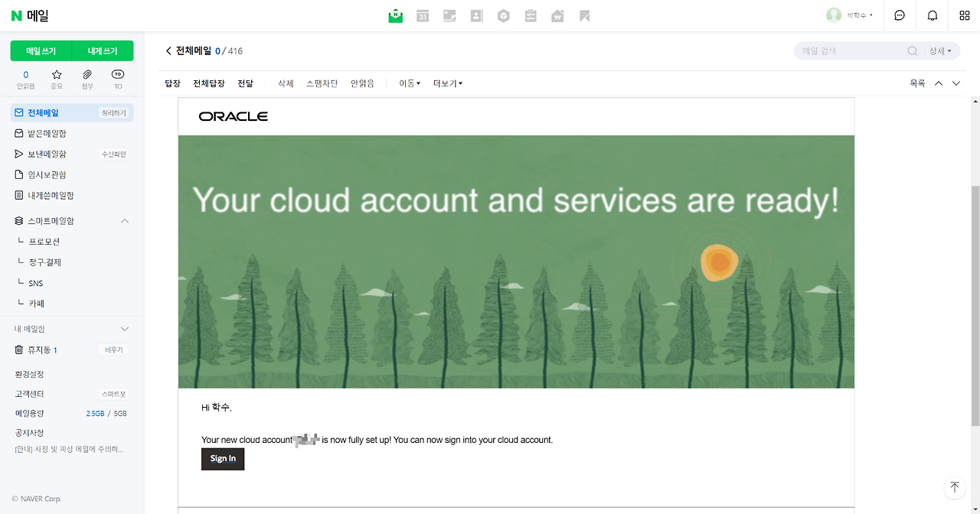Go back using the arrow beside 전체메일
This screenshot has height=514, width=980.
pyautogui.click(x=168, y=51)
